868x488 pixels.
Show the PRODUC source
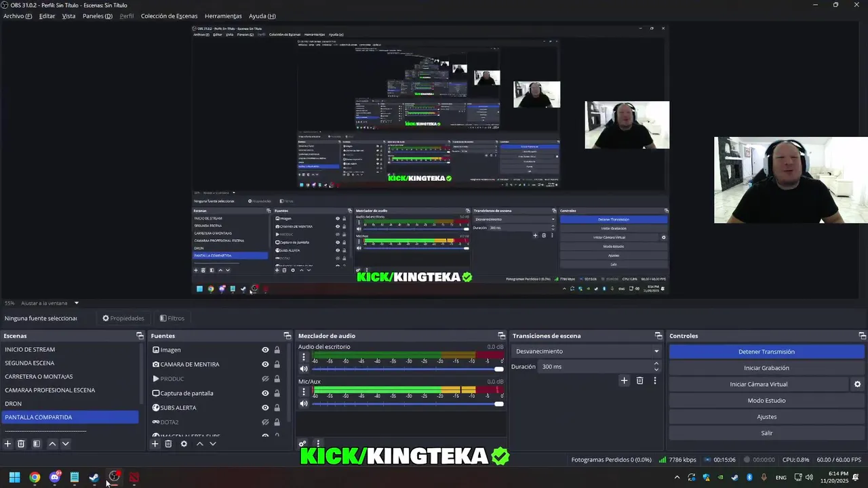tap(265, 379)
